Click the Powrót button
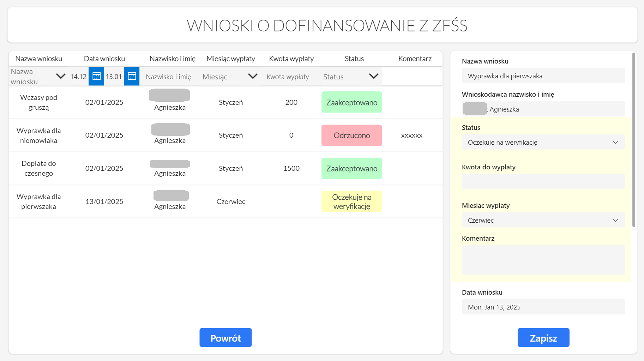 pos(225,338)
